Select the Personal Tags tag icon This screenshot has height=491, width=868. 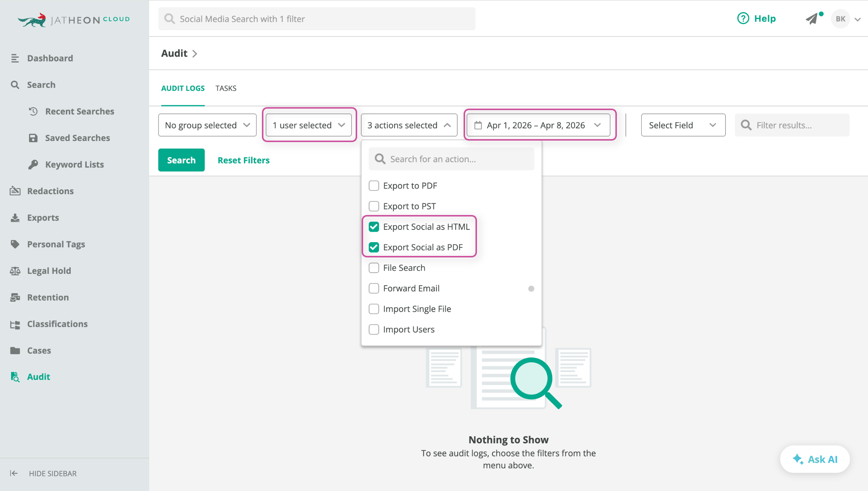coord(15,244)
